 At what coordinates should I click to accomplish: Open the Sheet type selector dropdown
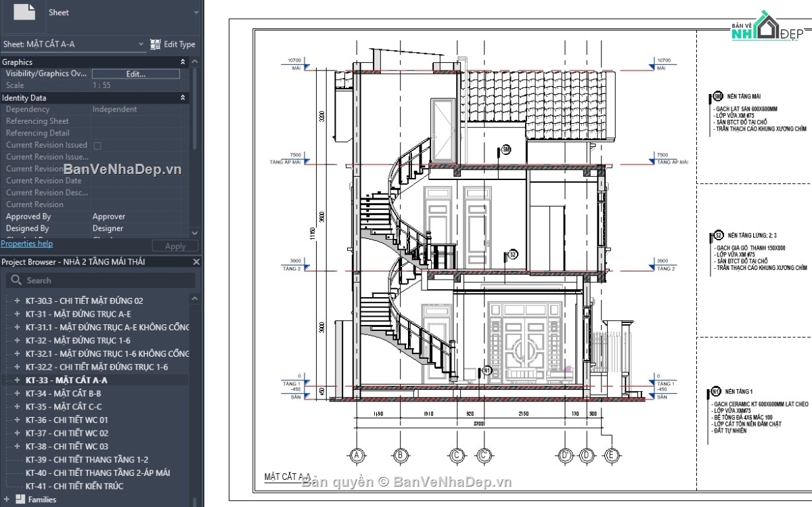(x=196, y=12)
